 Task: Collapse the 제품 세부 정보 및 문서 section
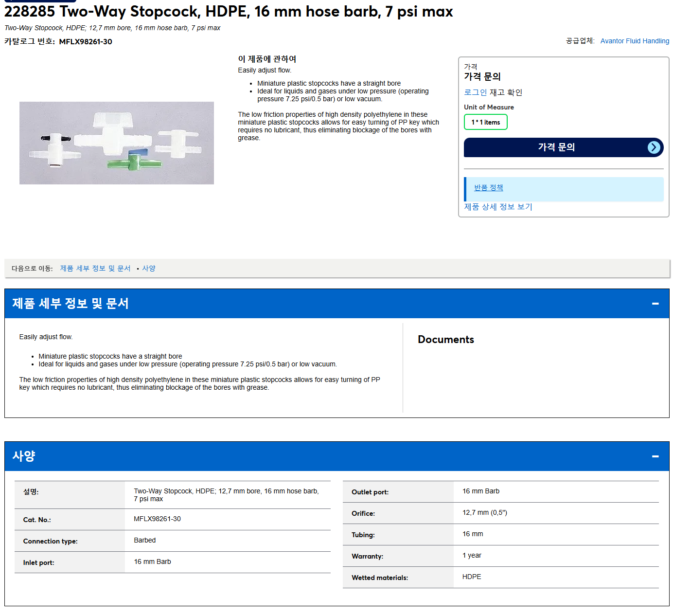click(655, 304)
